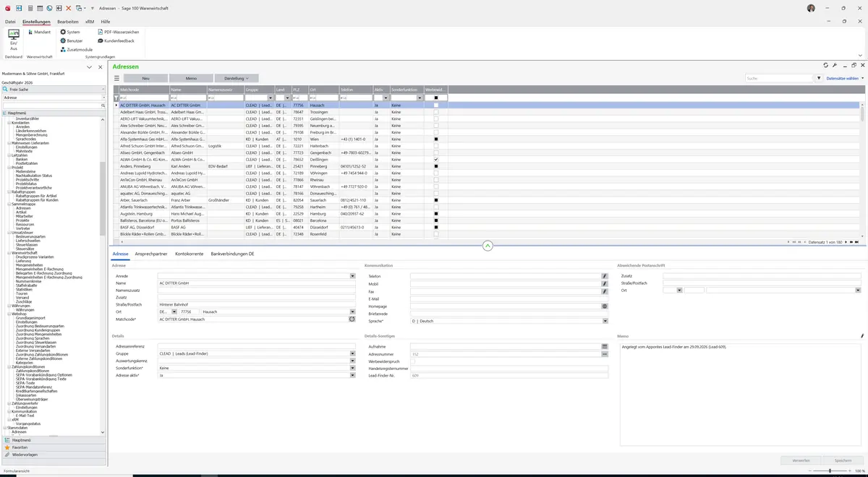Click the edit icon beside the Telefon field
This screenshot has height=477, width=868.
[x=605, y=276]
